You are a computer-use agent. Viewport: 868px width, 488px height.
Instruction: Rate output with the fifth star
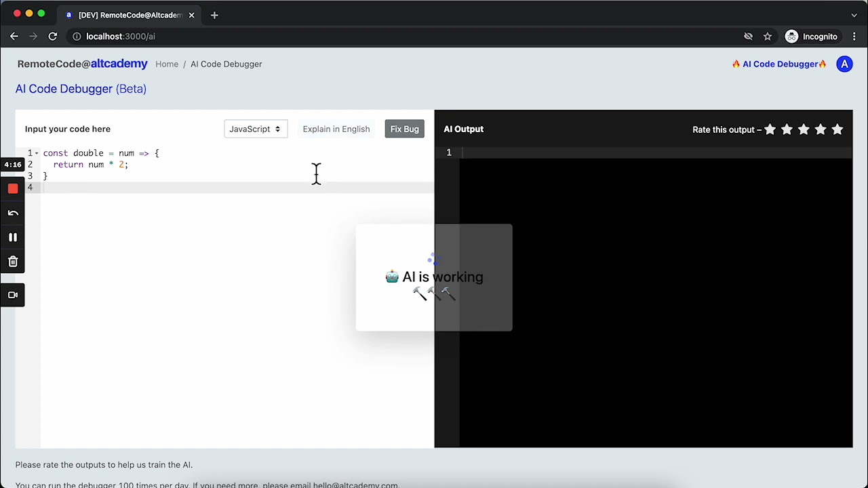(x=837, y=129)
